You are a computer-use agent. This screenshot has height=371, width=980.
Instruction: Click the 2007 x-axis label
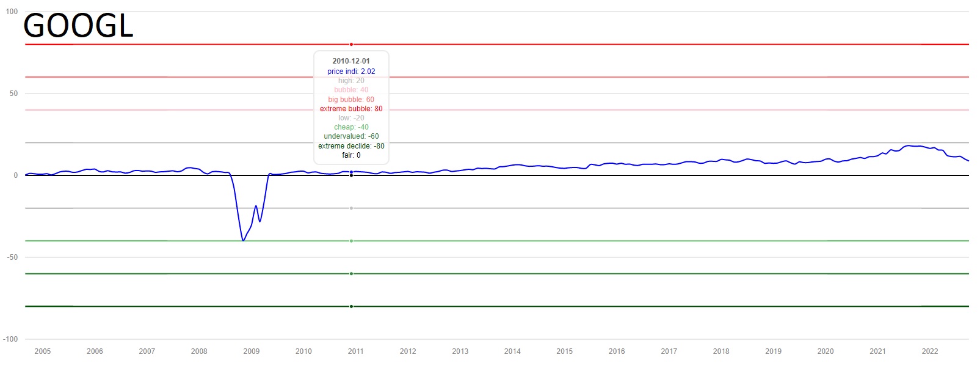(x=147, y=351)
